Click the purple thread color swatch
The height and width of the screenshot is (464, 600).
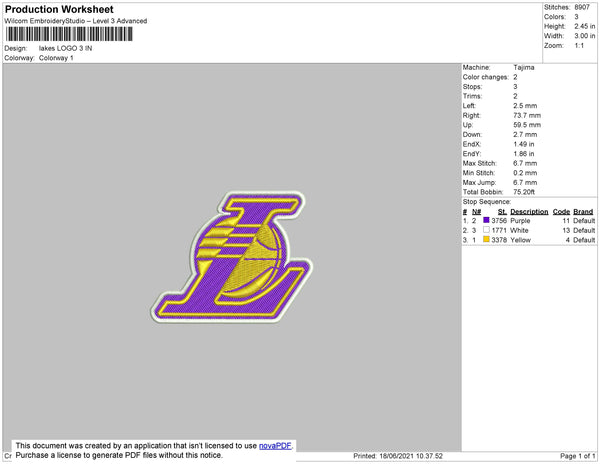(x=486, y=220)
